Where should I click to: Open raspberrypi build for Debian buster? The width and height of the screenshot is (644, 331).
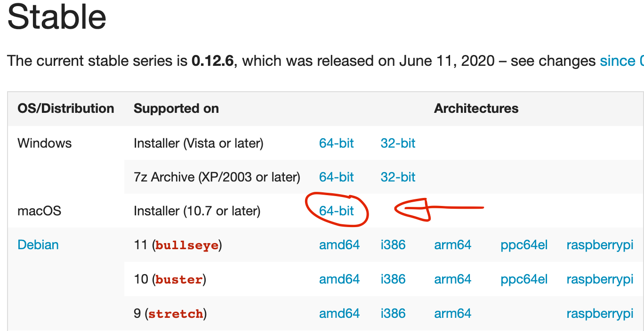[x=600, y=279]
